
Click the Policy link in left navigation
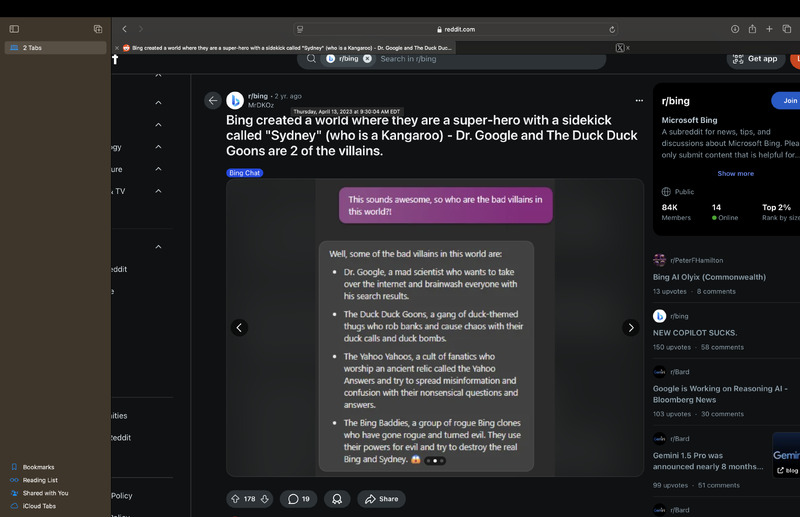[x=122, y=496]
